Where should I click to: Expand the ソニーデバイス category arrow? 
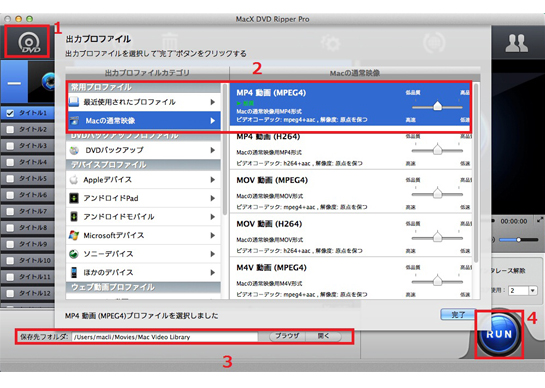(x=212, y=254)
